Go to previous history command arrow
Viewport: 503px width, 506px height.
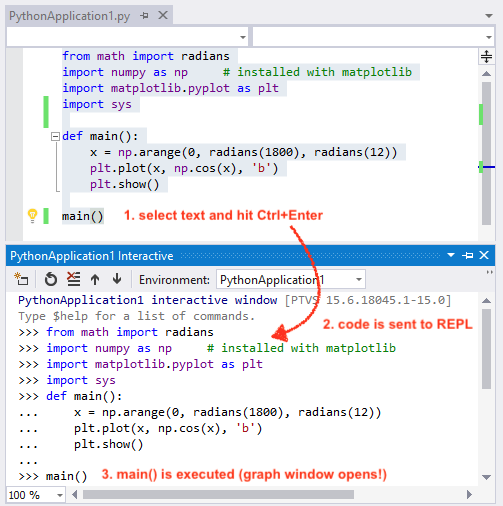pyautogui.click(x=95, y=279)
